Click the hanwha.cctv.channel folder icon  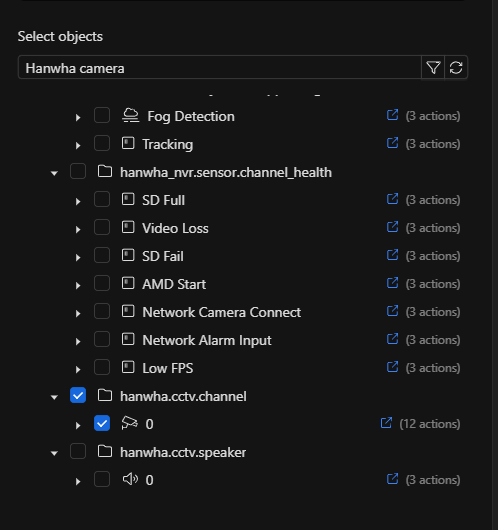105,395
